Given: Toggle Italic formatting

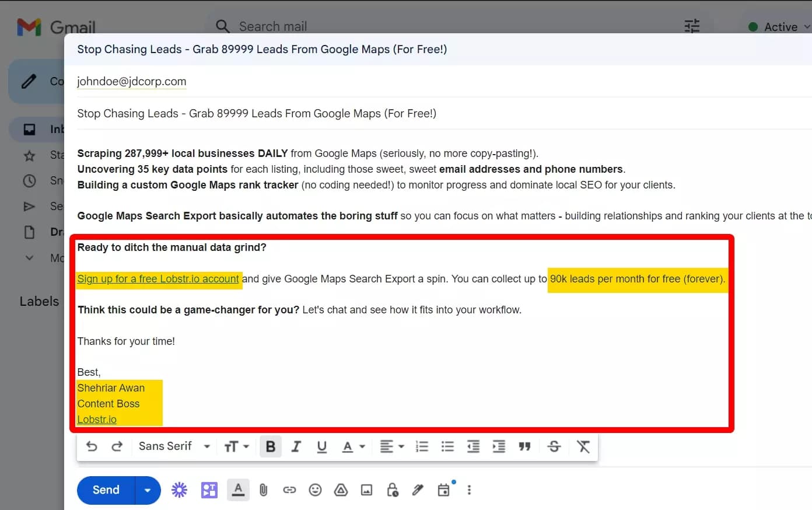Looking at the screenshot, I should click(296, 446).
